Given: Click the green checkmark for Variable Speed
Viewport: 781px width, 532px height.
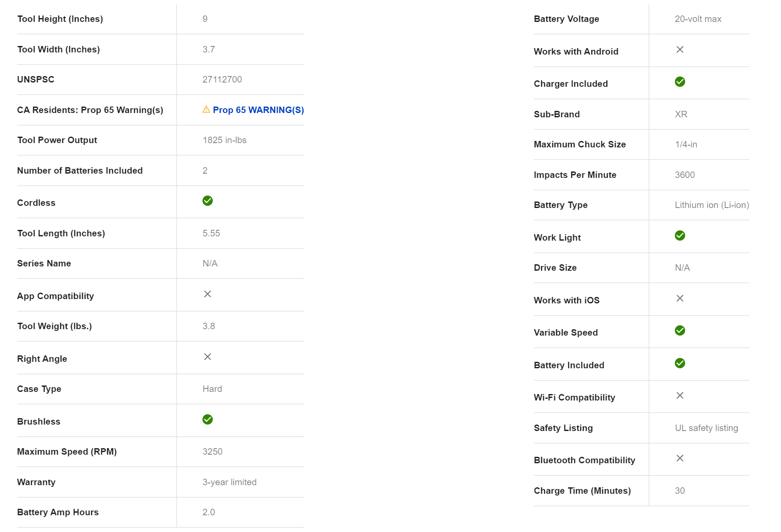Looking at the screenshot, I should (680, 330).
